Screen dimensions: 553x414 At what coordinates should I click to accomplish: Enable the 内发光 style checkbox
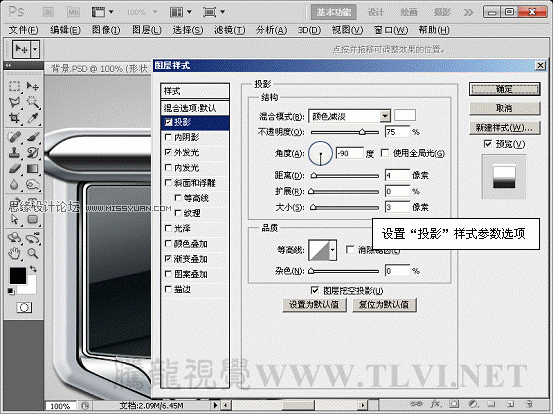coord(169,168)
